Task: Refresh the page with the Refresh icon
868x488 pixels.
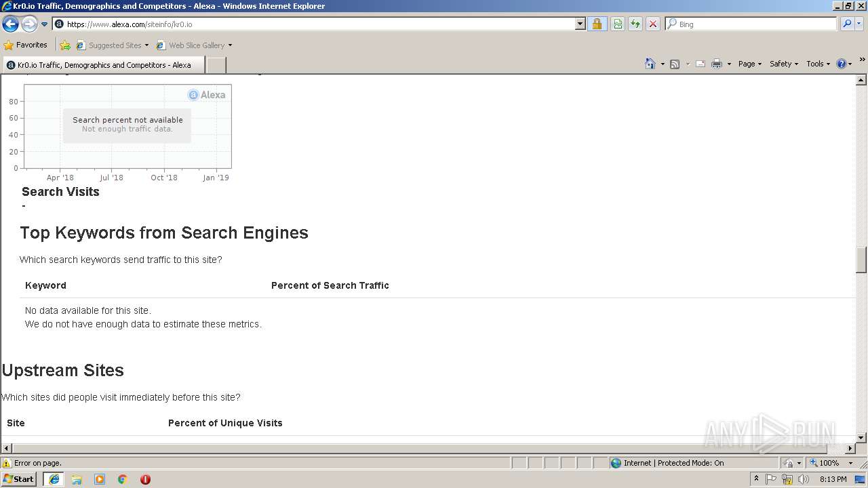Action: 635,24
